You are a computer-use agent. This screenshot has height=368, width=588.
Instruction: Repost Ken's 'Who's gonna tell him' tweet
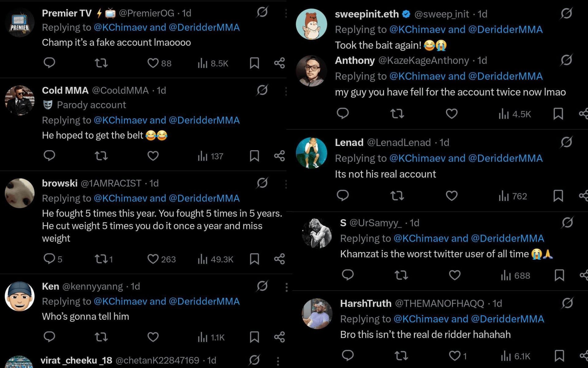click(101, 337)
